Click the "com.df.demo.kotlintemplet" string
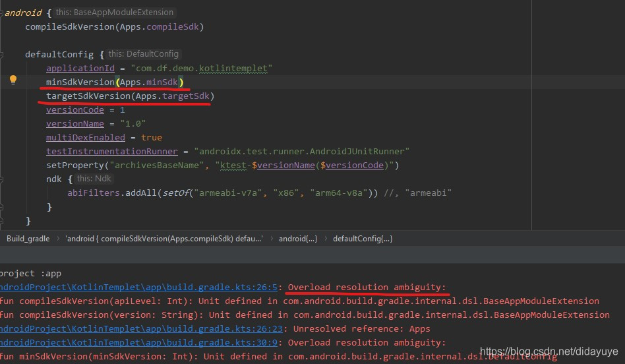 pyautogui.click(x=201, y=68)
